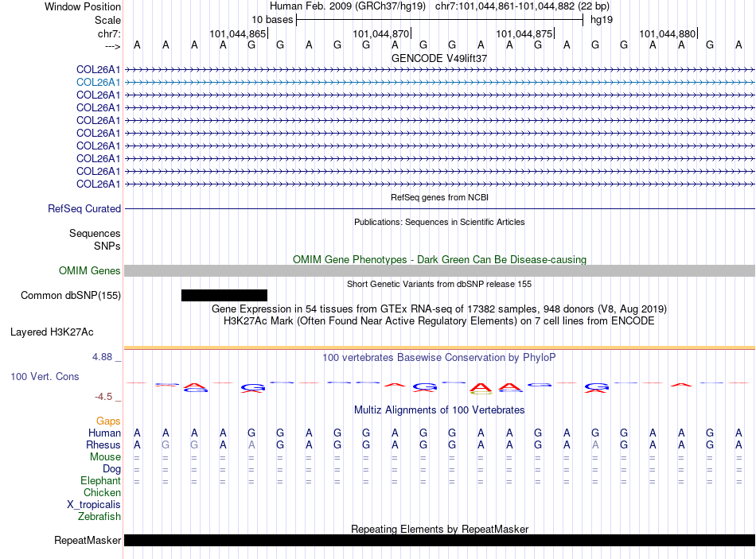Image resolution: width=756 pixels, height=559 pixels.
Task: Click the Window Position label
Action: (83, 6)
